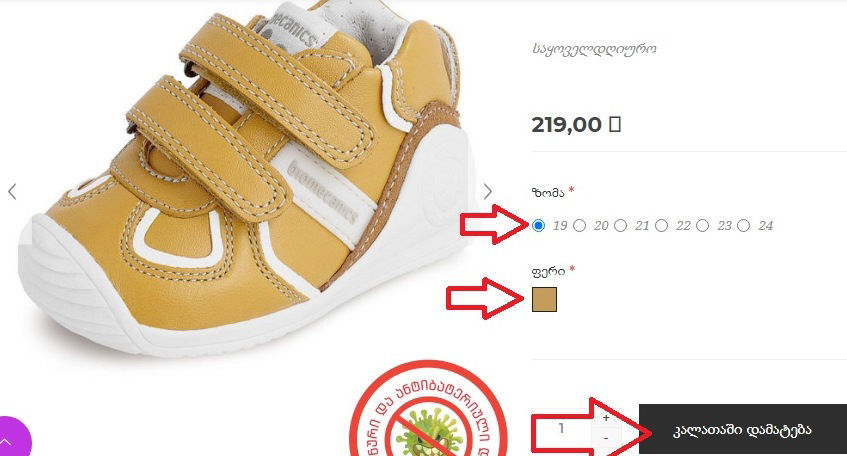Choose size 23 radio option

pos(702,225)
